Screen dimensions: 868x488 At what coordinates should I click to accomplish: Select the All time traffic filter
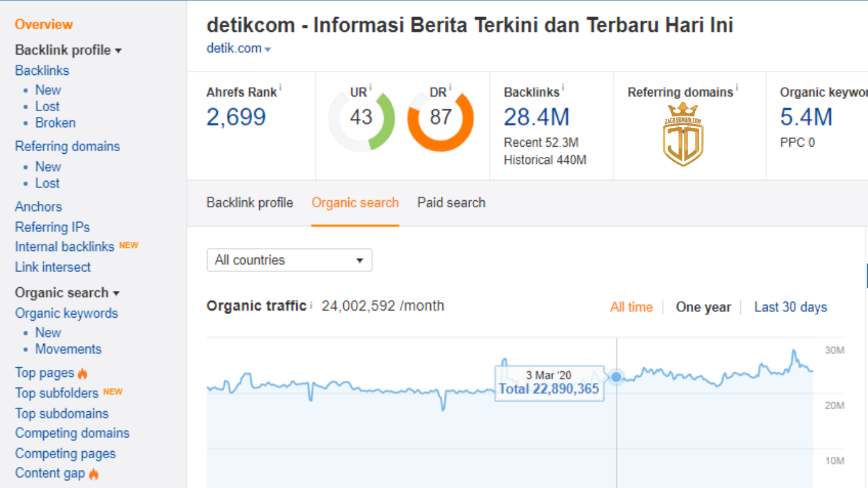click(x=631, y=307)
